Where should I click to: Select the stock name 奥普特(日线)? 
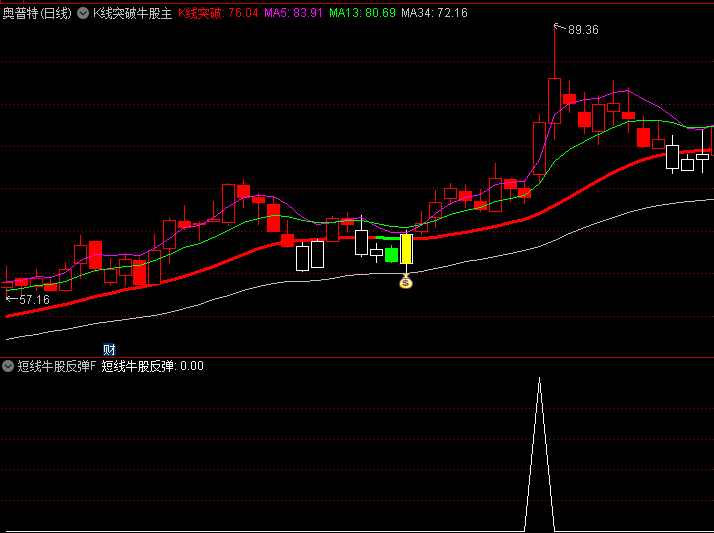click(37, 13)
